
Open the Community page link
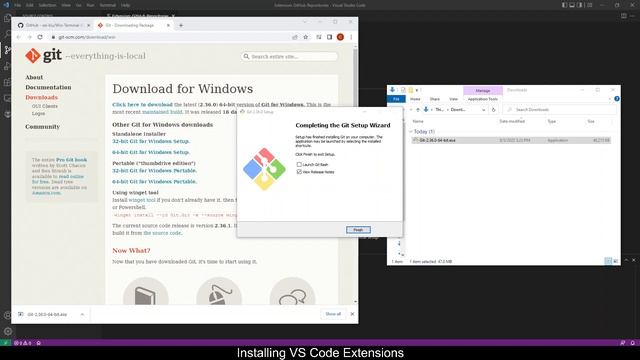[x=42, y=127]
